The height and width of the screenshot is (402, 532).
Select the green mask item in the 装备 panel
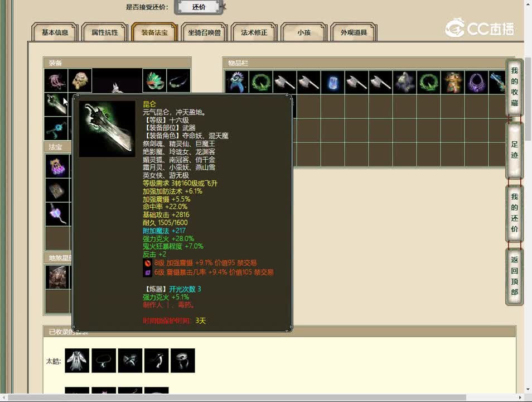[154, 80]
